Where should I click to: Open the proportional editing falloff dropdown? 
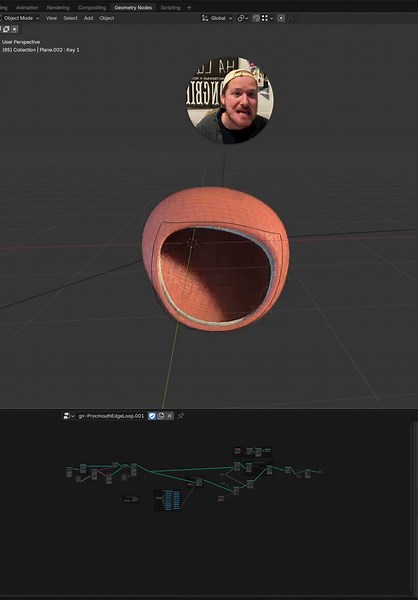pyautogui.click(x=292, y=18)
